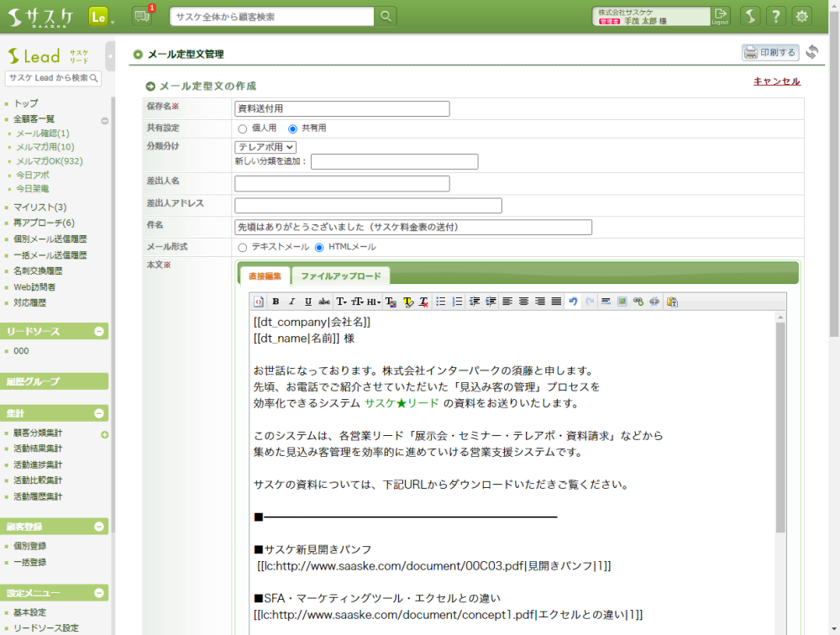Open the テレアポ用 category dropdown
Viewport: 840px width, 635px height.
(x=265, y=147)
